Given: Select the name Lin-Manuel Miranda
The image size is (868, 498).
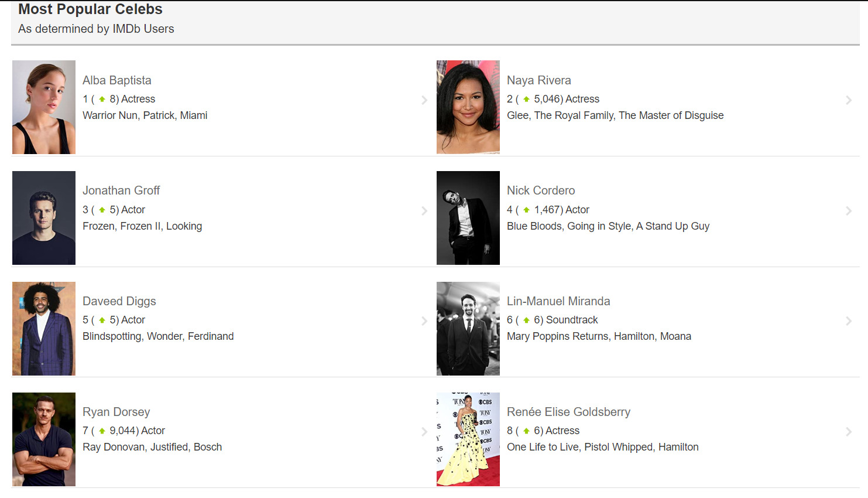Looking at the screenshot, I should click(x=558, y=301).
